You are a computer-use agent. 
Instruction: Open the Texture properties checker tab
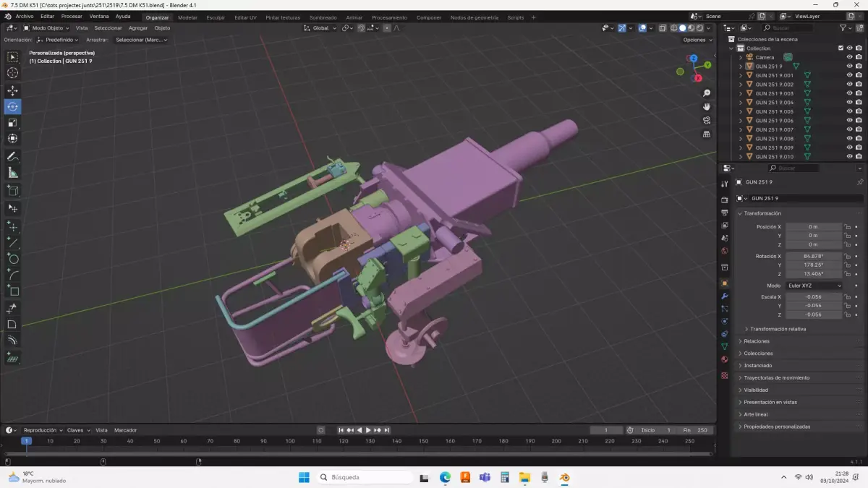(x=724, y=376)
